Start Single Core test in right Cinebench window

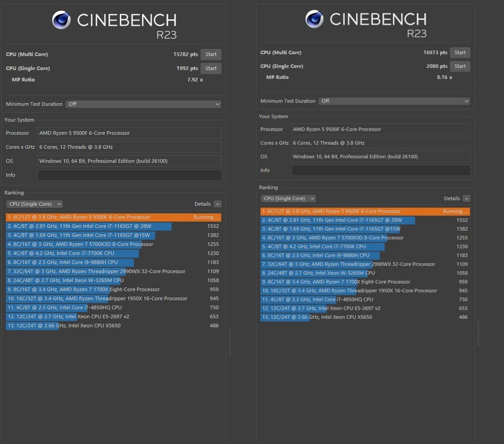click(460, 66)
